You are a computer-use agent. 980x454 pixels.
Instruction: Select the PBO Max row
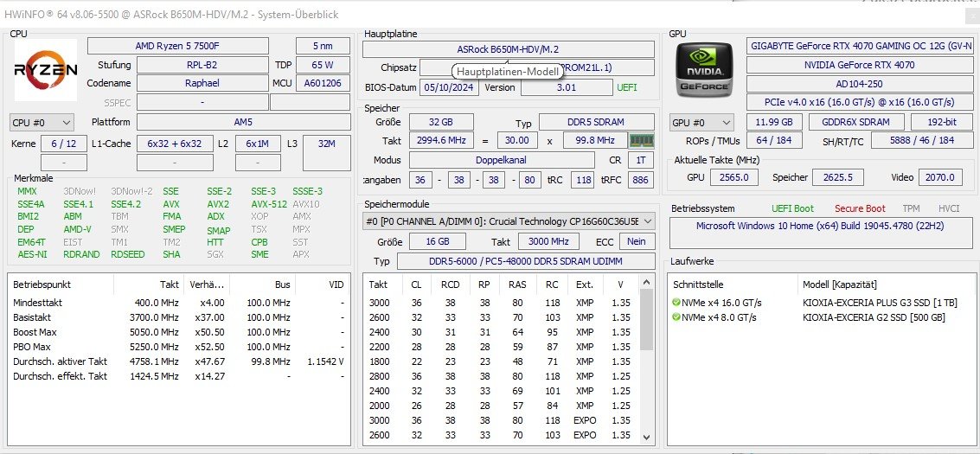coord(178,347)
